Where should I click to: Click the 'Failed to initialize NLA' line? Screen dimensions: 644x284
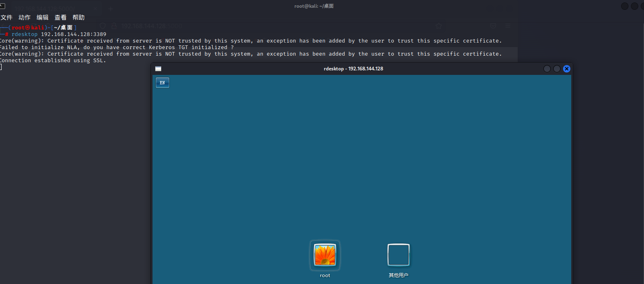coord(117,47)
